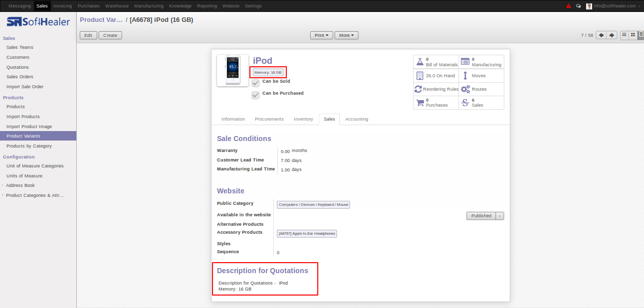This screenshot has width=644, height=308.
Task: Toggle the Can be Sold checkbox
Action: coord(255,83)
